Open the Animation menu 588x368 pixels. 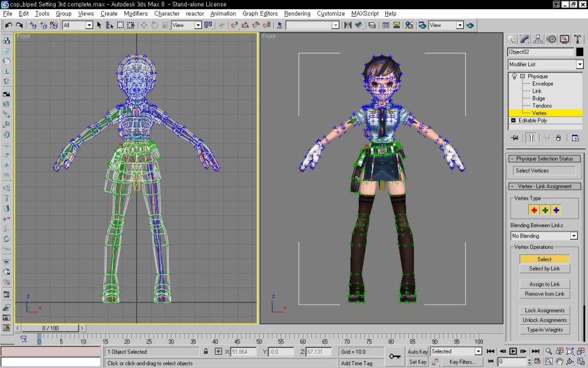[223, 14]
